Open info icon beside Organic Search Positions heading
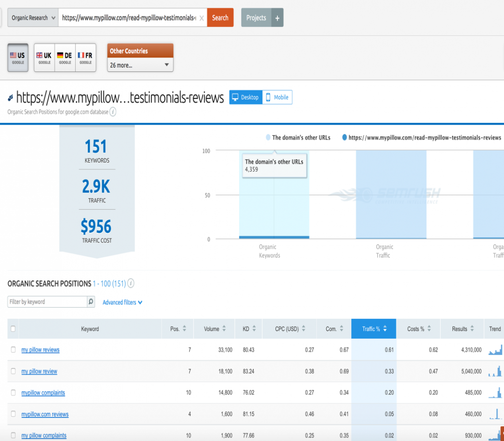The height and width of the screenshot is (441, 504). point(131,283)
